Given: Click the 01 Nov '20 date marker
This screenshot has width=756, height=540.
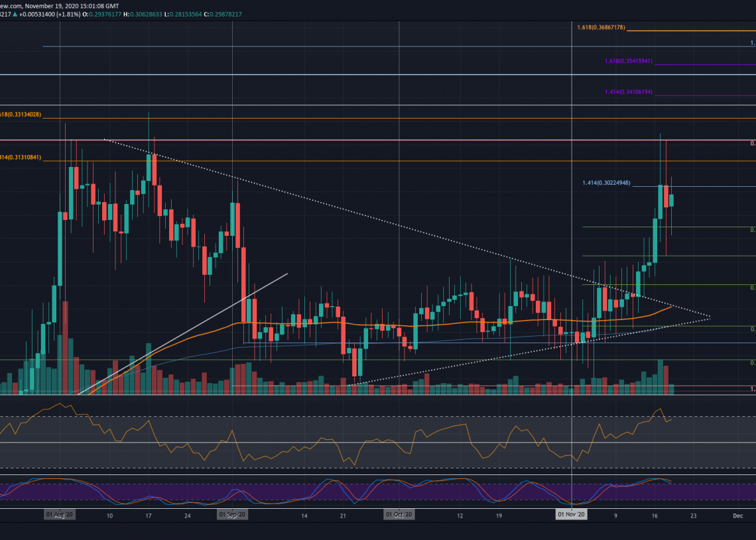Looking at the screenshot, I should coord(571,514).
